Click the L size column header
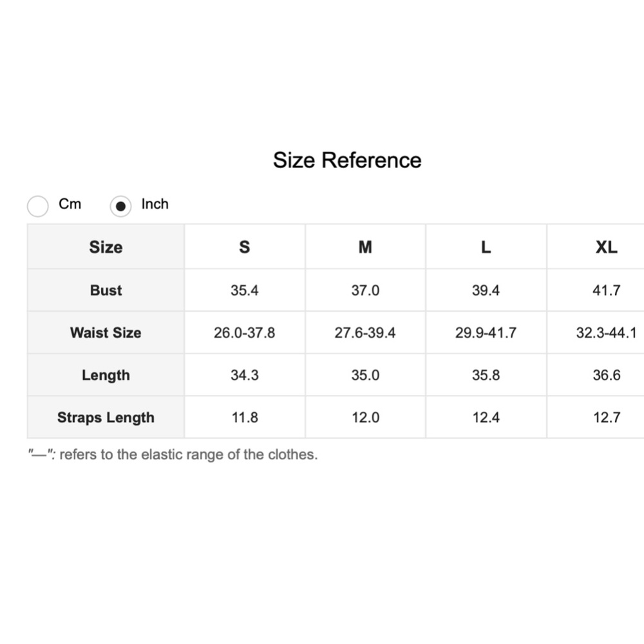The image size is (644, 644). [486, 247]
